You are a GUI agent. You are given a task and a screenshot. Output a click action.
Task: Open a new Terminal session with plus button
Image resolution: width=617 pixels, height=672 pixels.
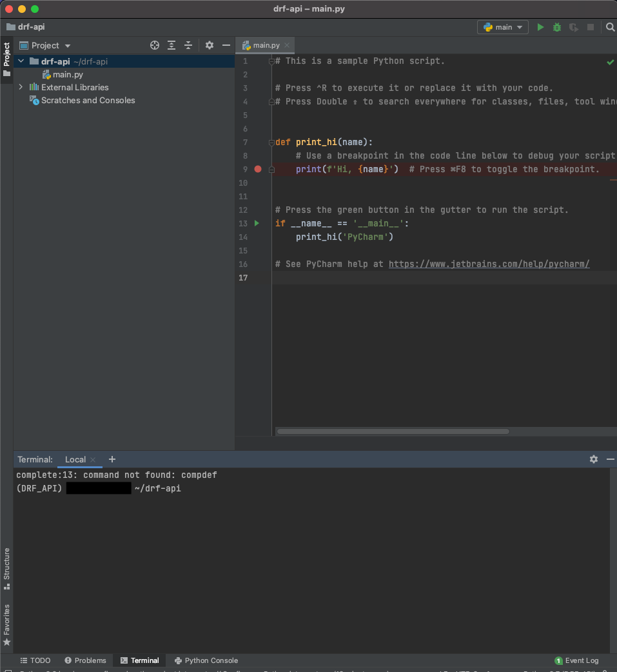pyautogui.click(x=112, y=459)
